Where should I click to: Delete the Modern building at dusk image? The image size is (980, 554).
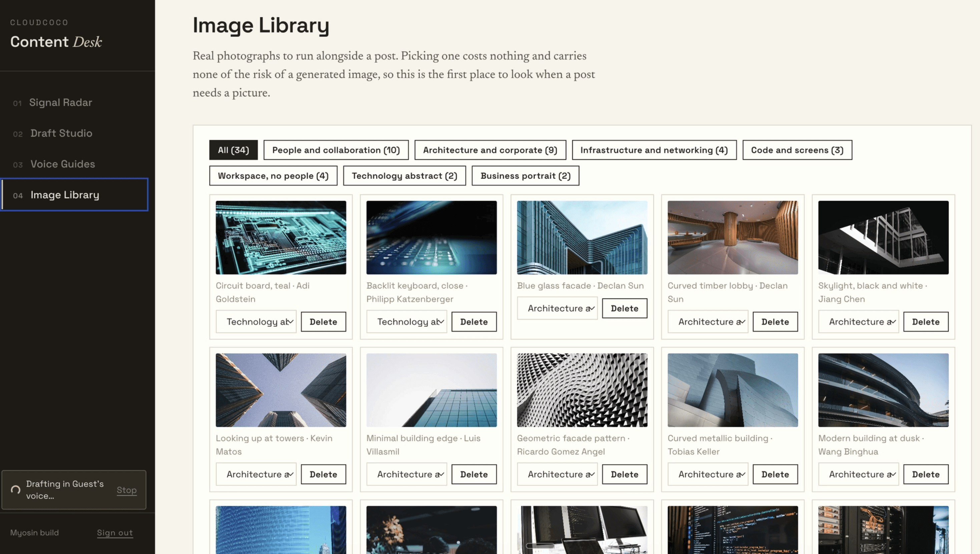coord(926,475)
